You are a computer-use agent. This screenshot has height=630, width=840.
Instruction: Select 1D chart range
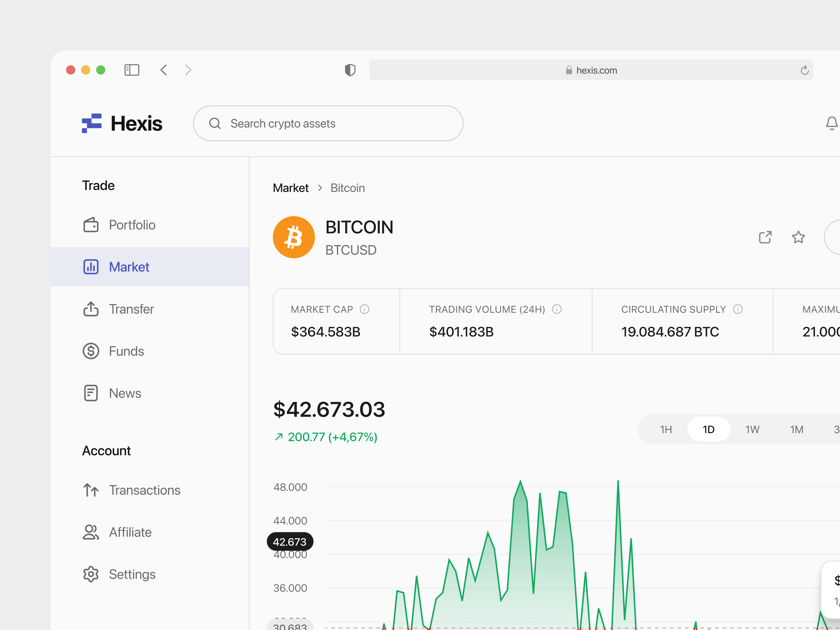pyautogui.click(x=708, y=429)
